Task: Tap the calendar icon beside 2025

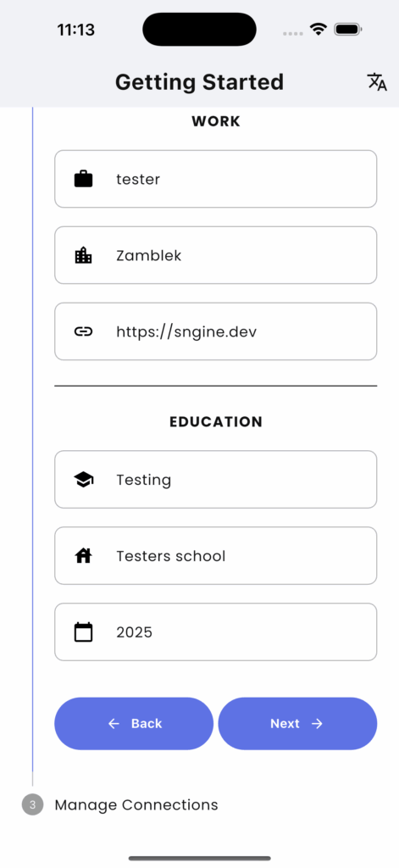Action: 84,632
